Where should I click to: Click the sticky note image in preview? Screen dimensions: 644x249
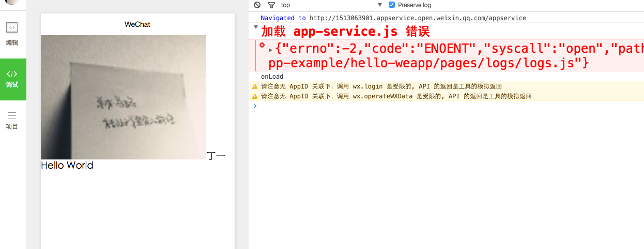123,97
